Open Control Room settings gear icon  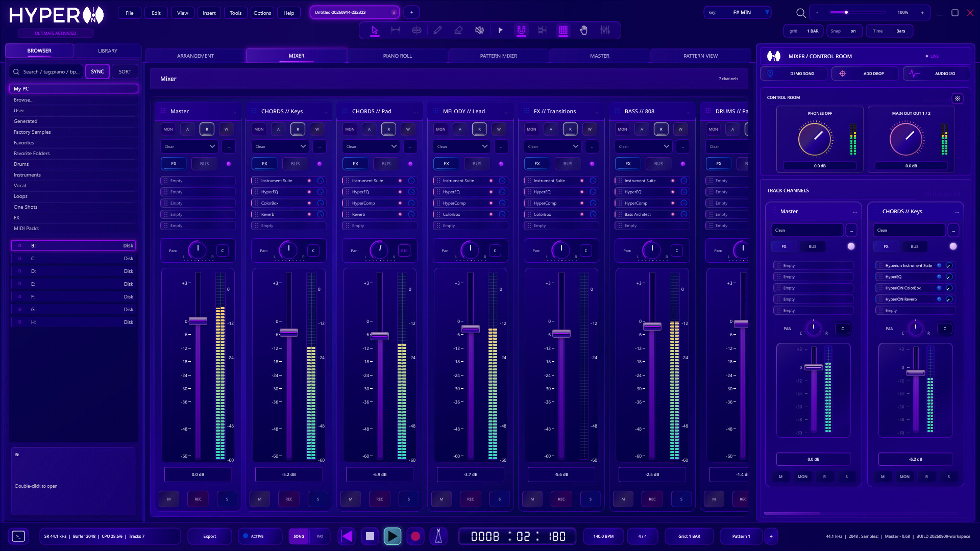(x=958, y=98)
